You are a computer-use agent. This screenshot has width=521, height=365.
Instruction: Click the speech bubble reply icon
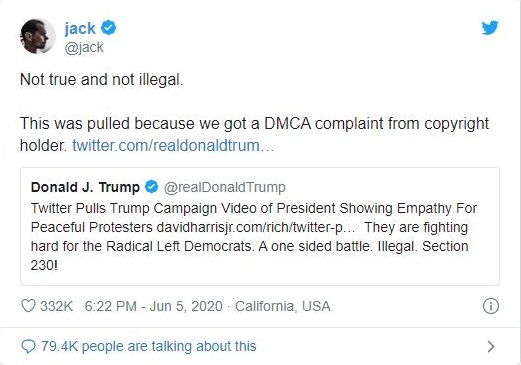28,346
